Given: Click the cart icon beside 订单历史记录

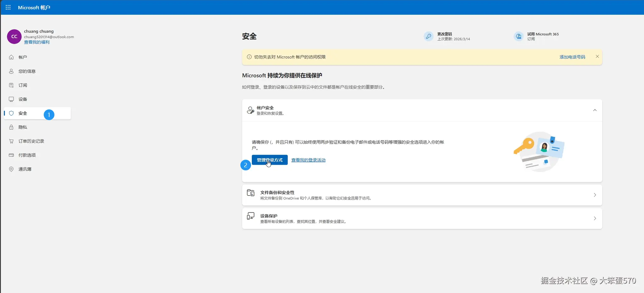Looking at the screenshot, I should coord(11,141).
